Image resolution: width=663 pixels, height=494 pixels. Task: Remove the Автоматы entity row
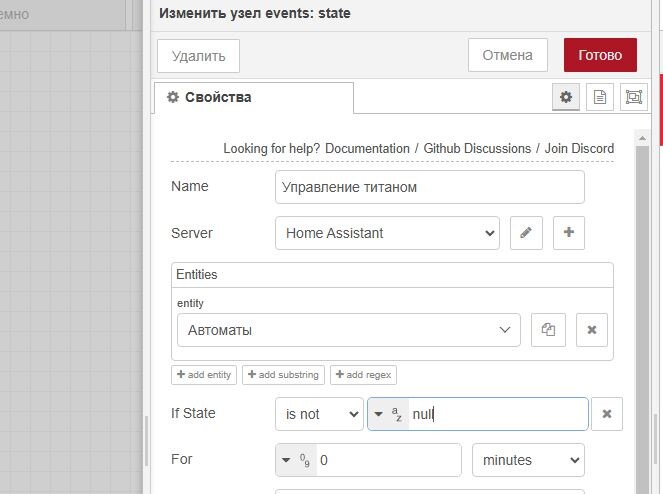click(x=592, y=330)
